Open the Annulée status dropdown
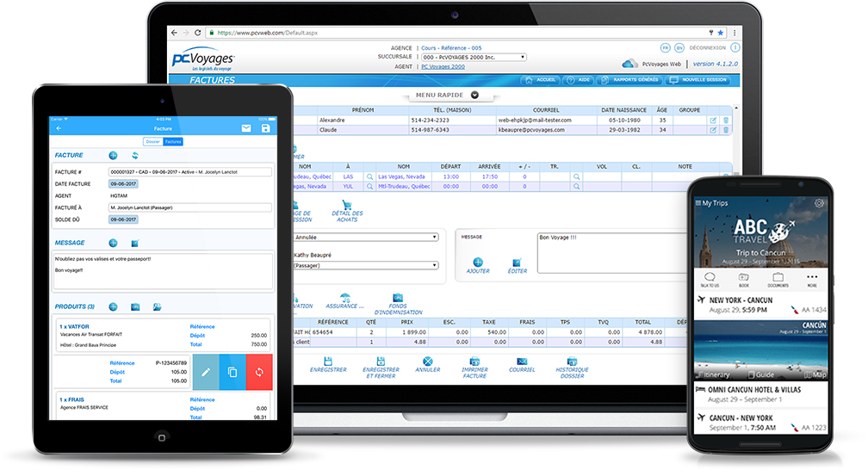The height and width of the screenshot is (470, 868). [x=365, y=237]
